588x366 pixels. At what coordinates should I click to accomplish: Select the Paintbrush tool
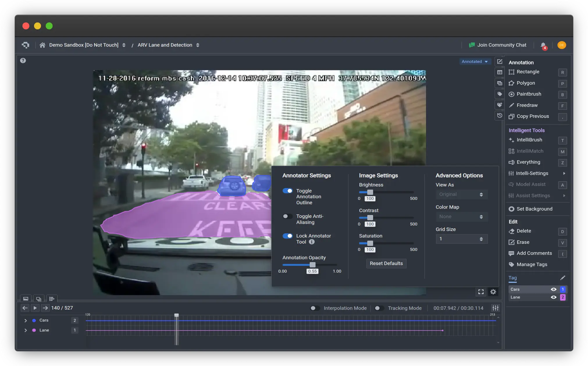[528, 94]
